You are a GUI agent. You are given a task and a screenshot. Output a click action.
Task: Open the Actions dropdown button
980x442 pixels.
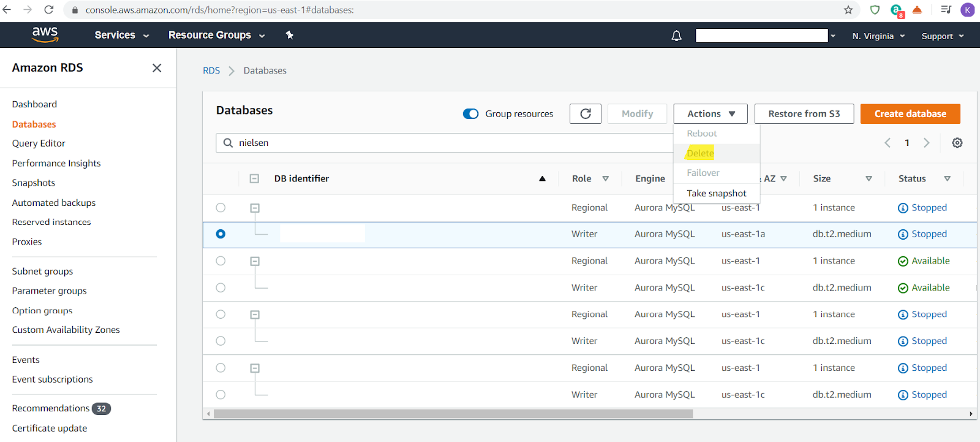pyautogui.click(x=710, y=114)
